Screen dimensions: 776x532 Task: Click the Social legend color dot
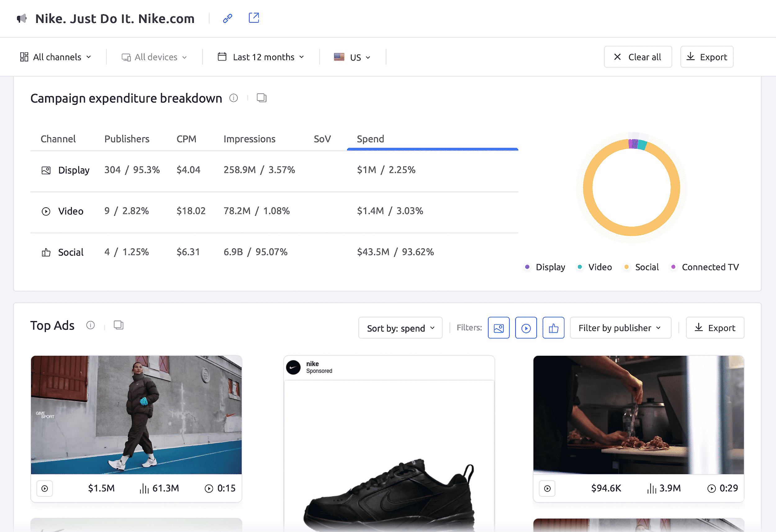click(x=626, y=267)
